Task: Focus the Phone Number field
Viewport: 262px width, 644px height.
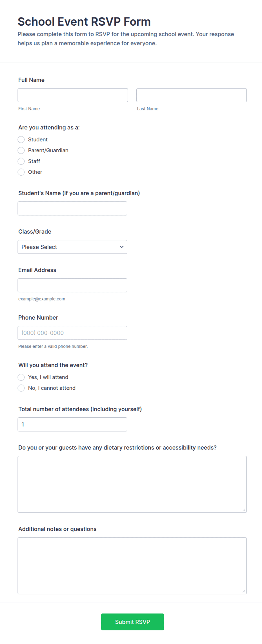Action: (72, 333)
